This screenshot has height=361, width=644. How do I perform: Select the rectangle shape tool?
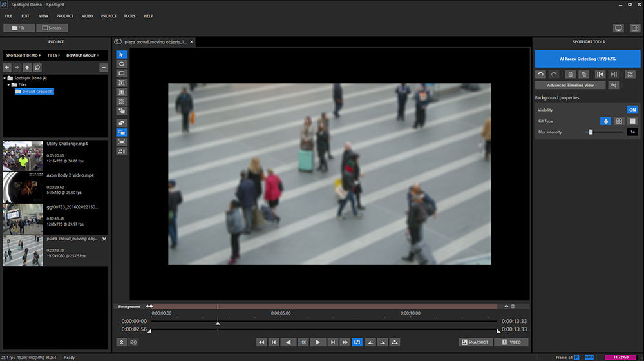(x=122, y=73)
